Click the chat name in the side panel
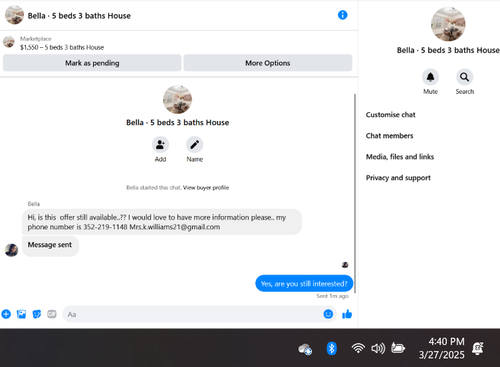Image resolution: width=500 pixels, height=367 pixels. click(x=448, y=50)
